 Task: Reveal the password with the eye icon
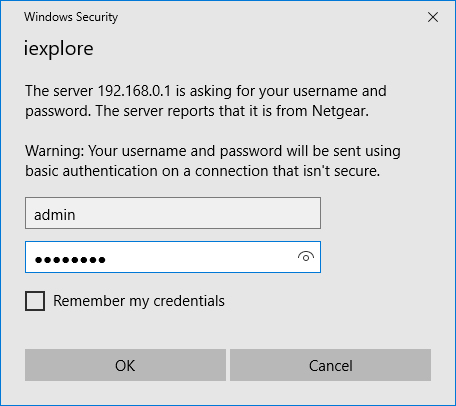(x=306, y=257)
